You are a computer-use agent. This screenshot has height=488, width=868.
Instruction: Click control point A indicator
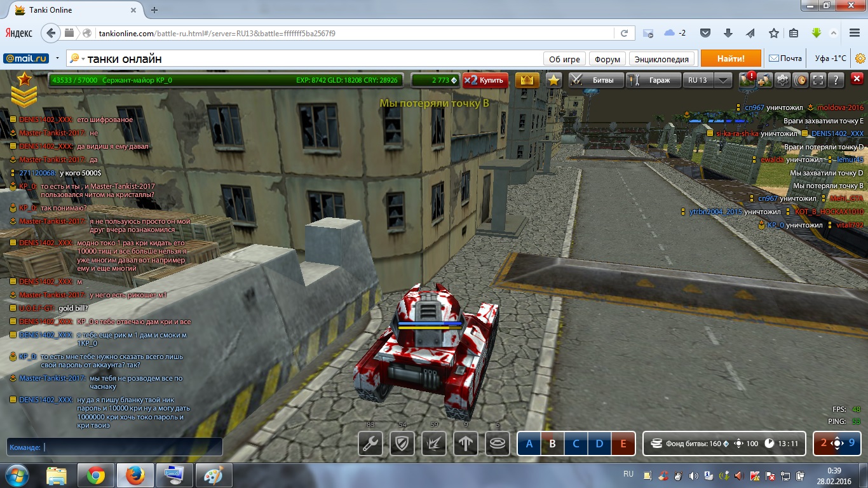(529, 444)
